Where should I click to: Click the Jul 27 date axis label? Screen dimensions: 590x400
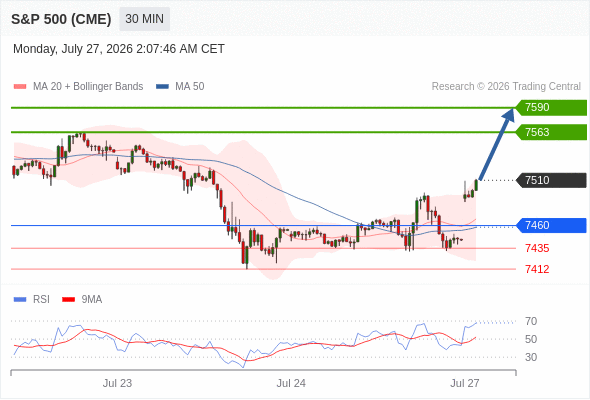(465, 383)
